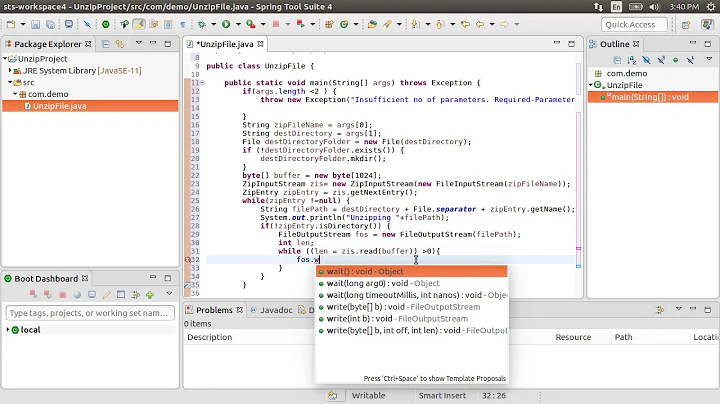The image size is (720, 404).
Task: Click Collapse All in Package Explorer
Action: point(105,44)
